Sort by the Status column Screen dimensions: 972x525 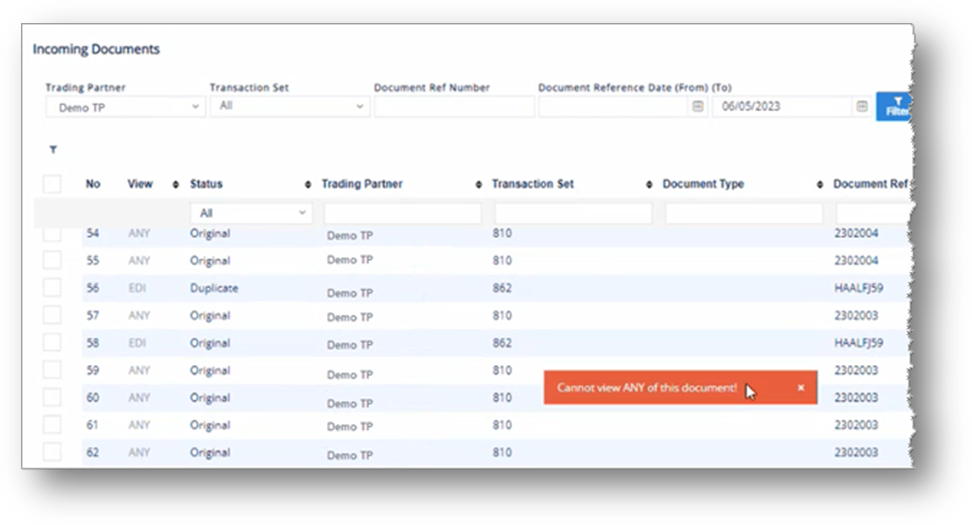pos(307,185)
